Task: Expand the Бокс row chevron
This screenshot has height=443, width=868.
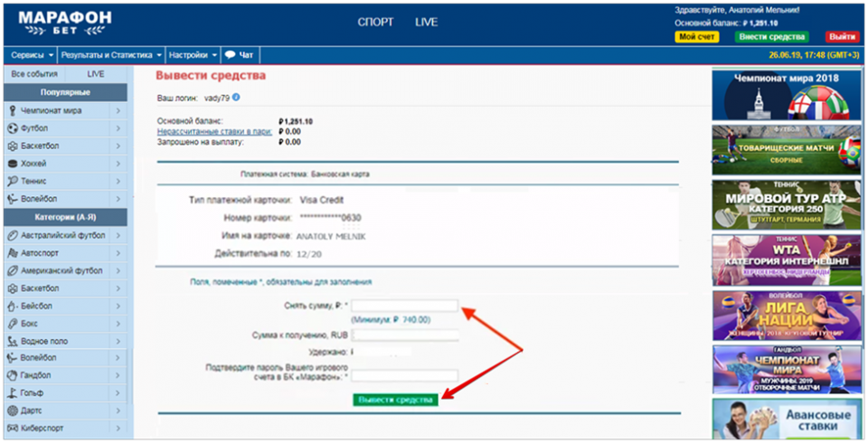Action: coord(118,324)
